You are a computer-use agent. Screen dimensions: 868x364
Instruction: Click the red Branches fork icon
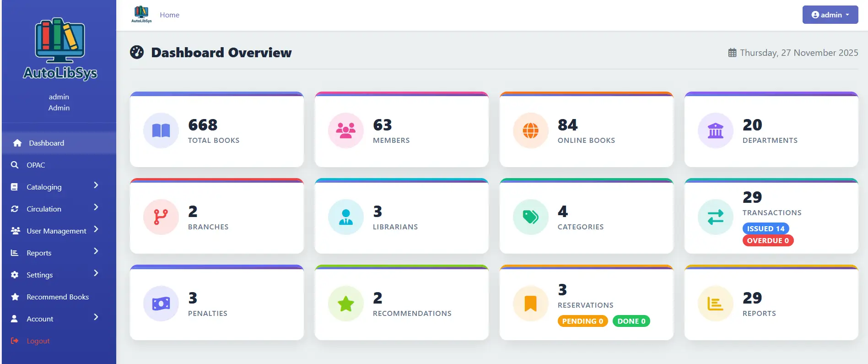161,217
